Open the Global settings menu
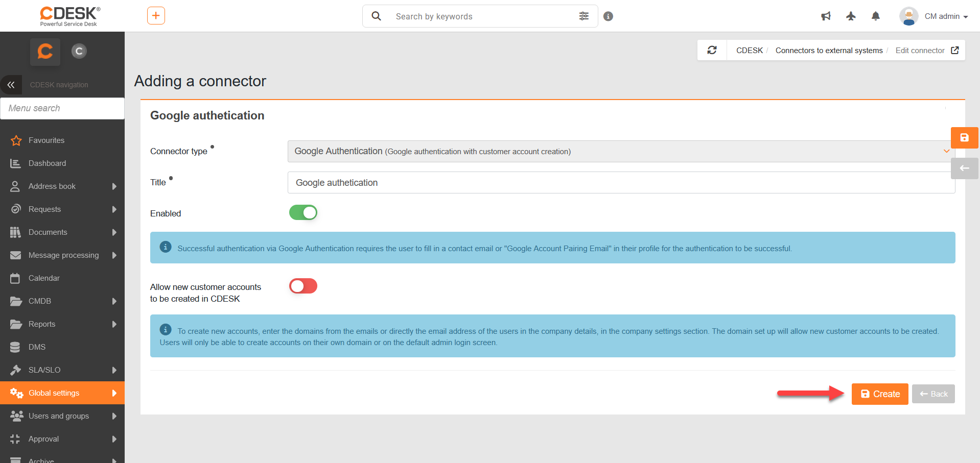 [54, 393]
